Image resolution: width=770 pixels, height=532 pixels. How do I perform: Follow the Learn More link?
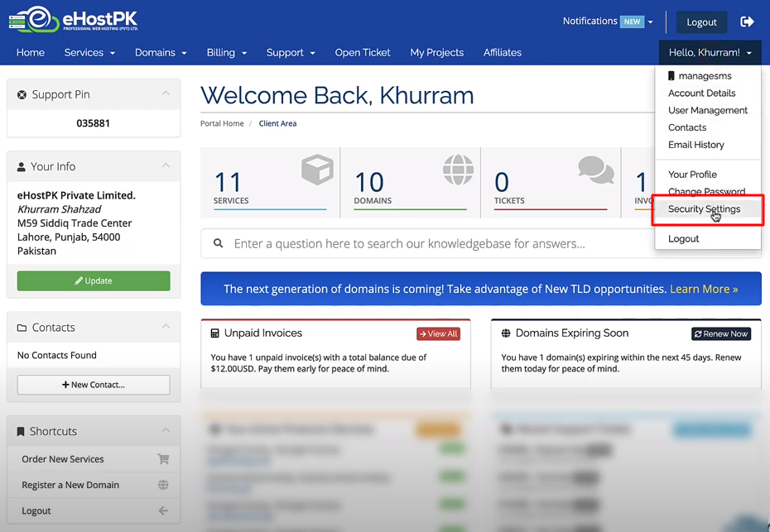(x=704, y=289)
